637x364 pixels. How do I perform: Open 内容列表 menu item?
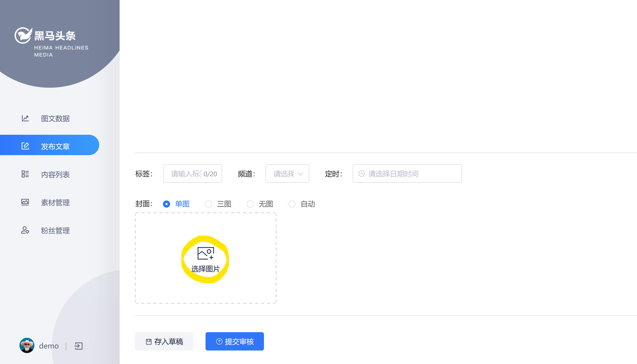click(55, 174)
